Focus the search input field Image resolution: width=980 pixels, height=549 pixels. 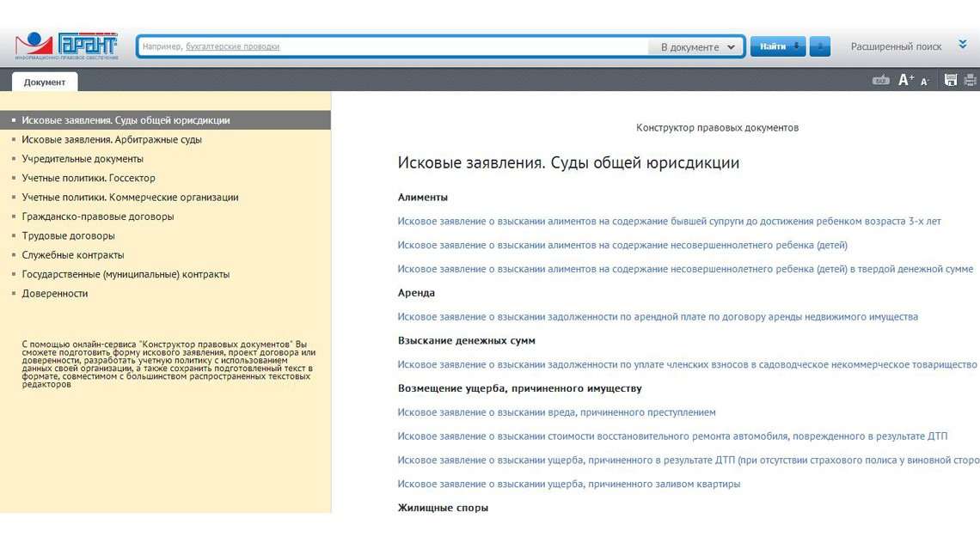[394, 47]
